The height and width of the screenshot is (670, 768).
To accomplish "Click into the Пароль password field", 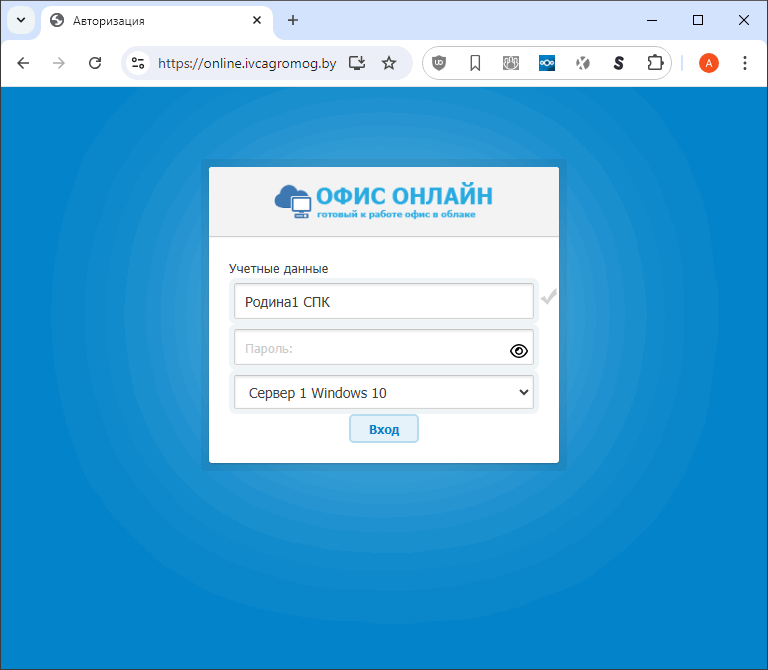I will pyautogui.click(x=370, y=349).
